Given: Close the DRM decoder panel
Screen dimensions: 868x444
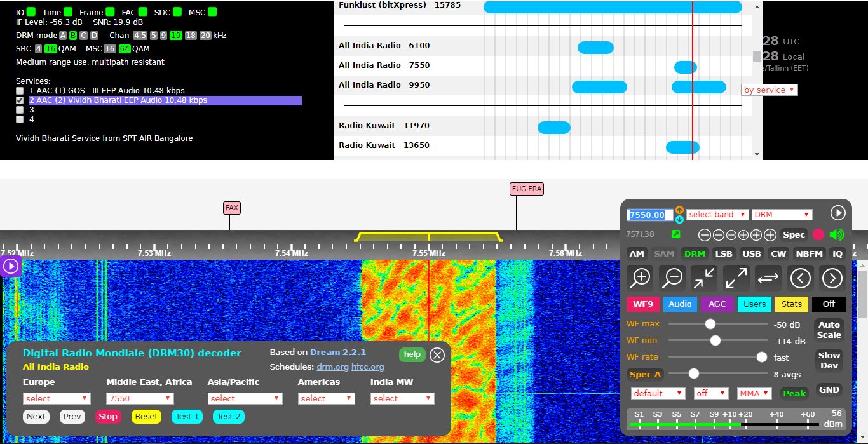Looking at the screenshot, I should click(x=437, y=355).
